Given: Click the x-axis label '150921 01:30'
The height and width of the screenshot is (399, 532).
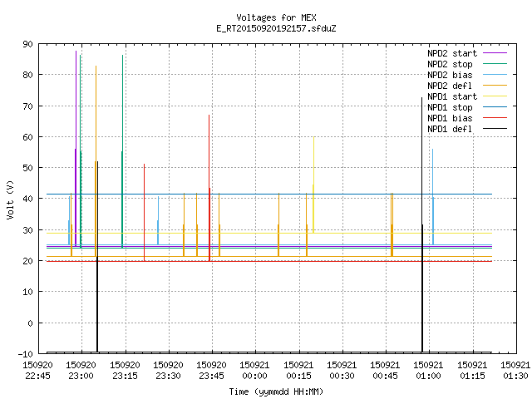Looking at the screenshot, I should 515,371.
